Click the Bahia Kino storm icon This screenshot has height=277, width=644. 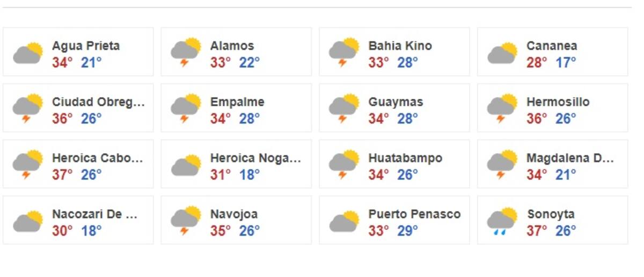(344, 53)
